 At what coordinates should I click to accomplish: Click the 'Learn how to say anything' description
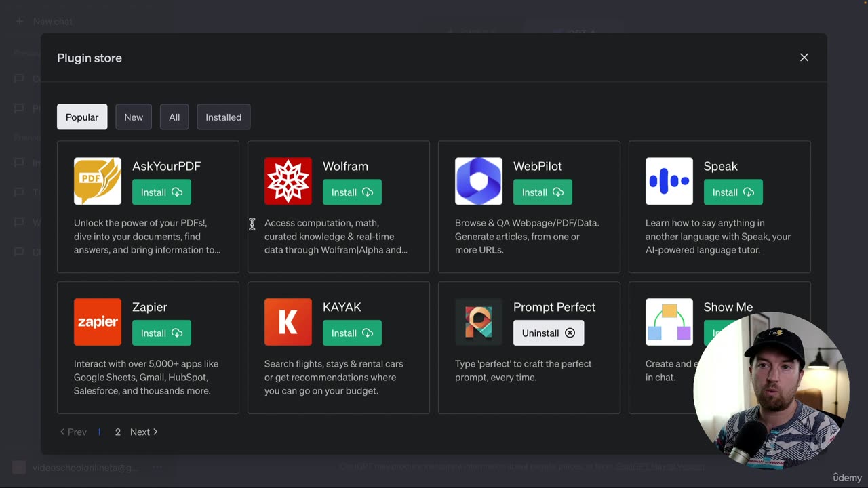coord(718,237)
